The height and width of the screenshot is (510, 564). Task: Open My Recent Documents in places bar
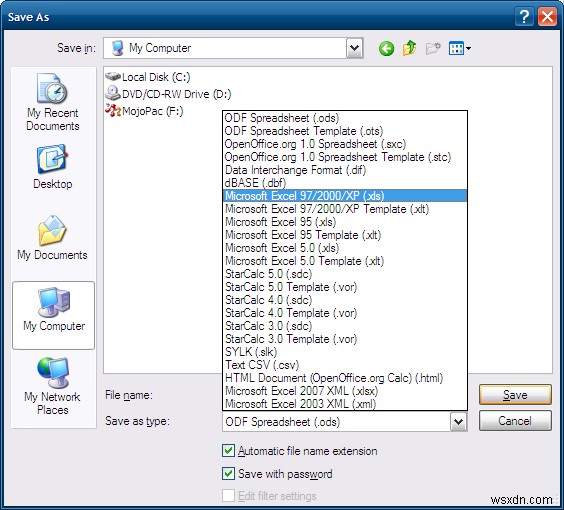click(x=53, y=101)
